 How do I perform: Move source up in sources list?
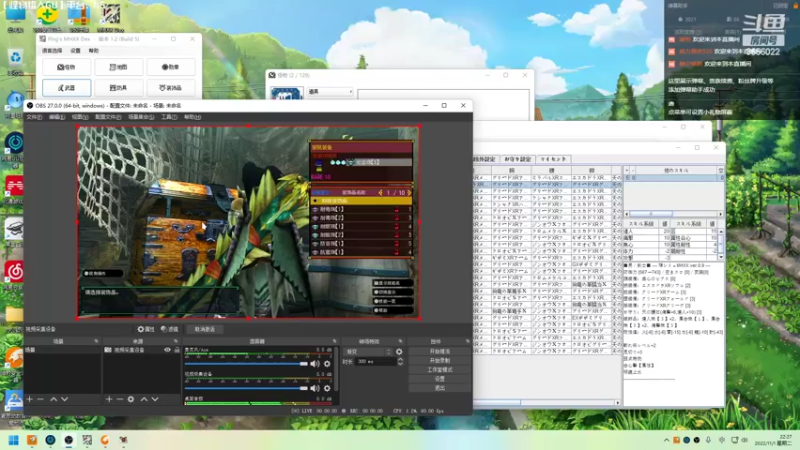coord(144,399)
